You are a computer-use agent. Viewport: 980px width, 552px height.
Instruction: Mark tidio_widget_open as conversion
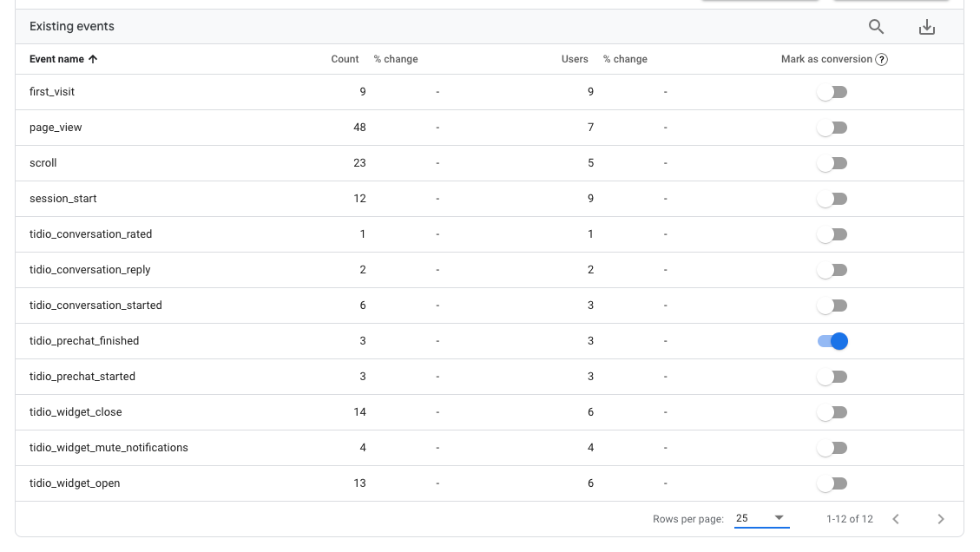832,483
